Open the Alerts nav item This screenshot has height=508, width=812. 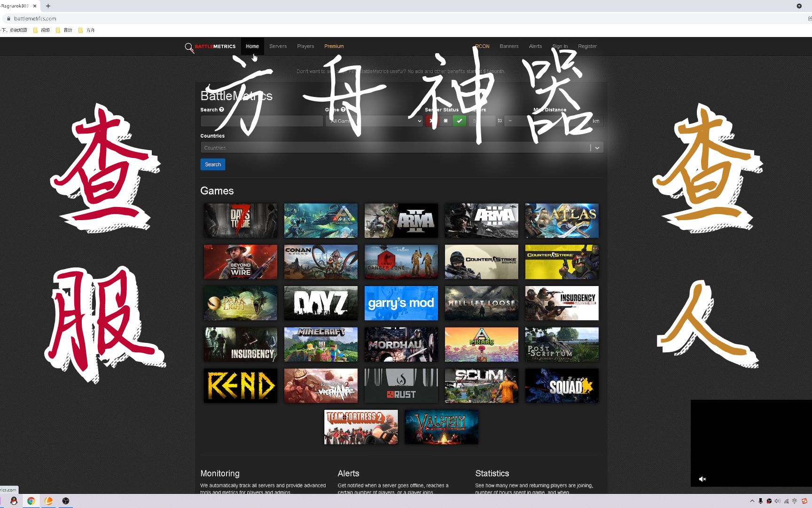(x=535, y=46)
